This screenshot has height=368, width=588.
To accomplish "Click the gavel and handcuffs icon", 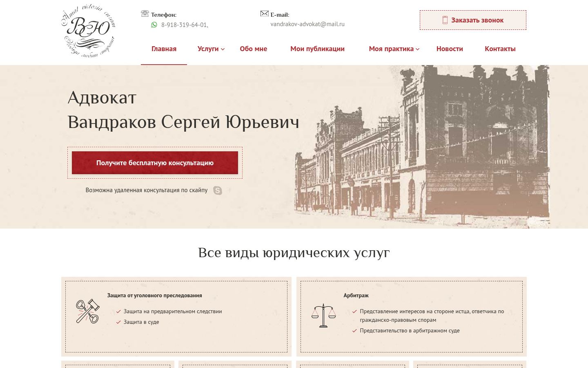I will pos(87,311).
